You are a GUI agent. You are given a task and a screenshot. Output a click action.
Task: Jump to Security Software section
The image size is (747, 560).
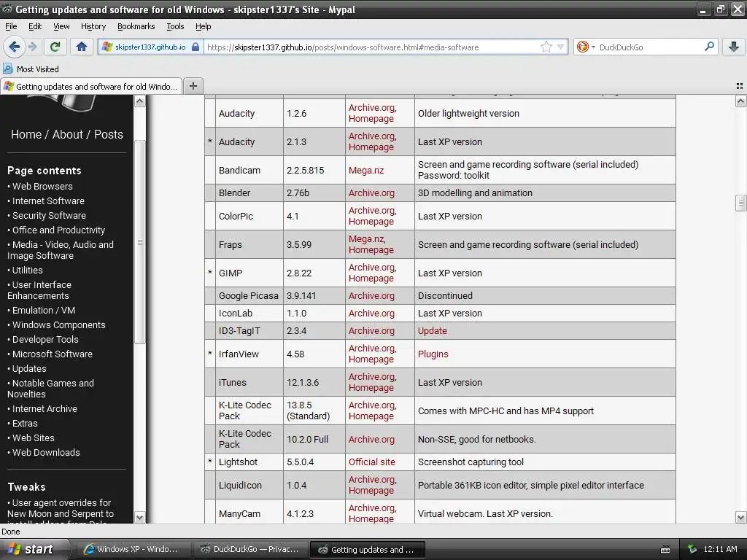tap(49, 215)
